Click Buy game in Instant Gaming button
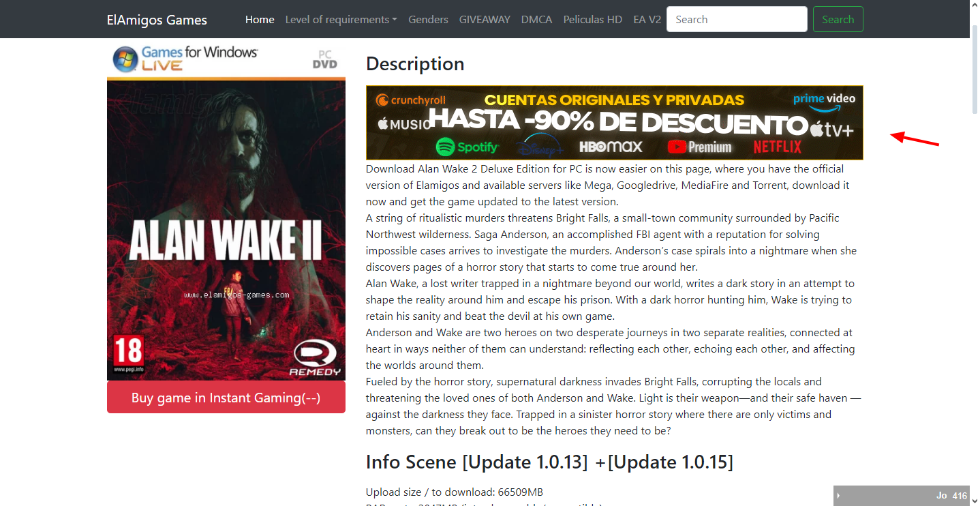Image resolution: width=980 pixels, height=506 pixels. coord(226,398)
